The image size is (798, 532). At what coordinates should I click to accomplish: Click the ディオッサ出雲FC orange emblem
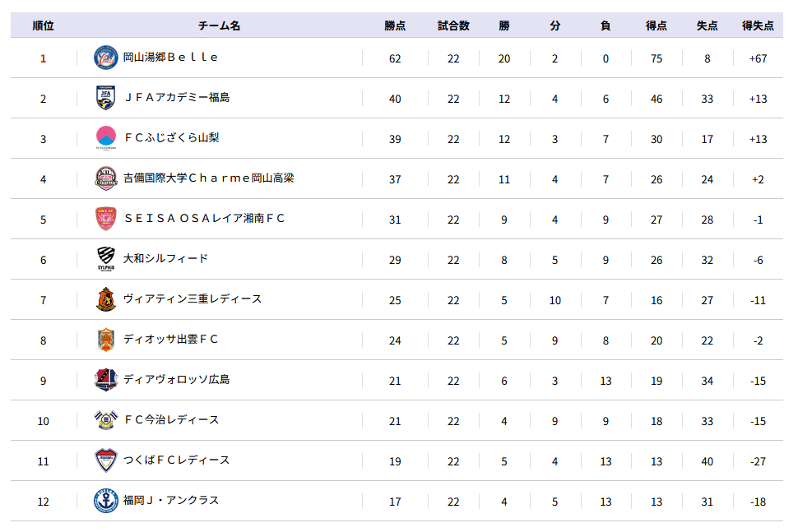coord(106,340)
